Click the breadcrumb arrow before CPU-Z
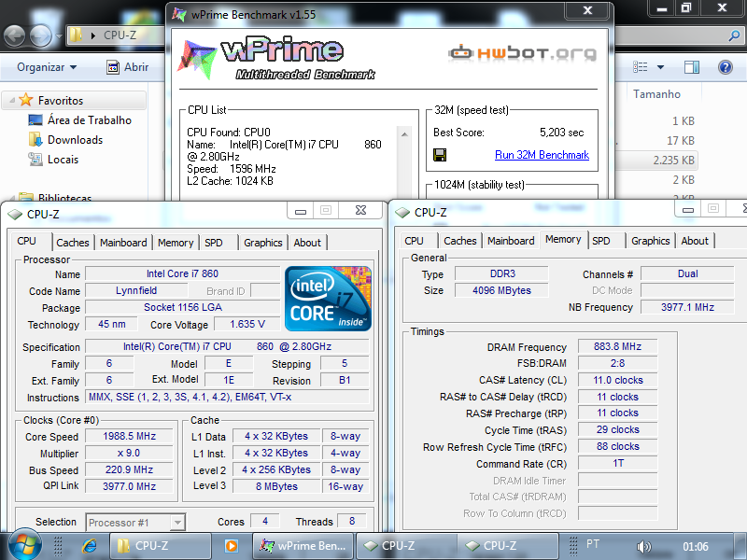 (x=93, y=35)
